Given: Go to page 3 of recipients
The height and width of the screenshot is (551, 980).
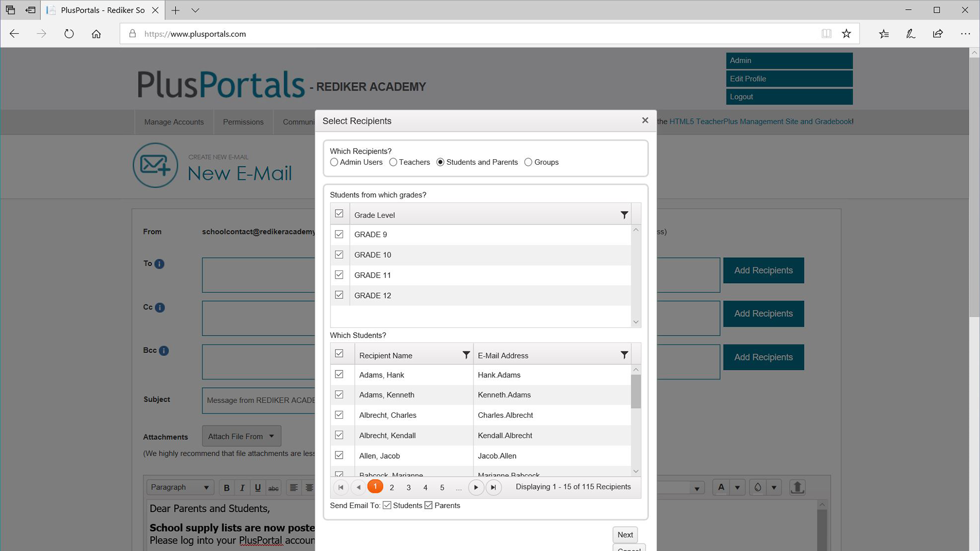Looking at the screenshot, I should click(x=408, y=487).
